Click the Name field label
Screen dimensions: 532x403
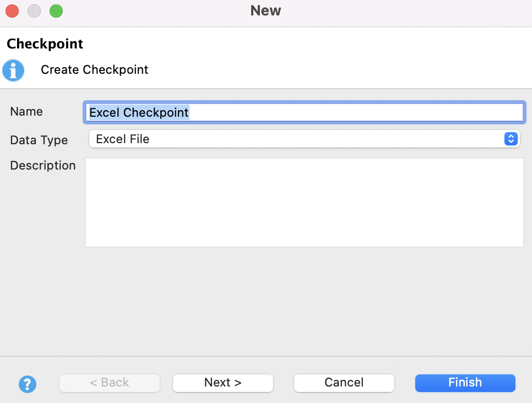tap(26, 112)
